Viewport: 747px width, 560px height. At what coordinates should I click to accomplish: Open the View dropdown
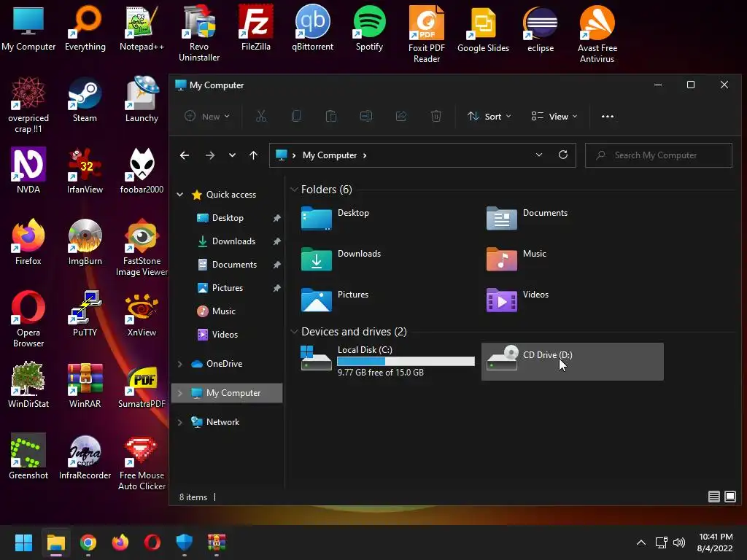(x=554, y=116)
